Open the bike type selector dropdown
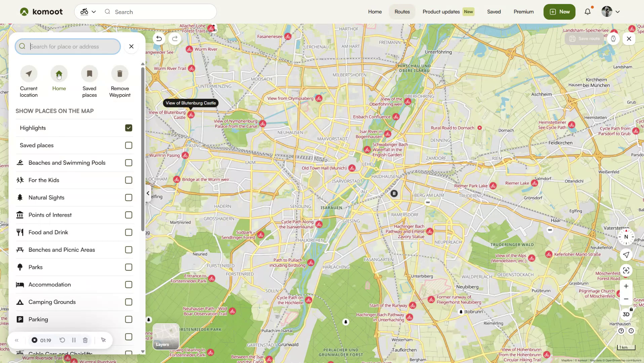This screenshot has width=644, height=363. [87, 11]
